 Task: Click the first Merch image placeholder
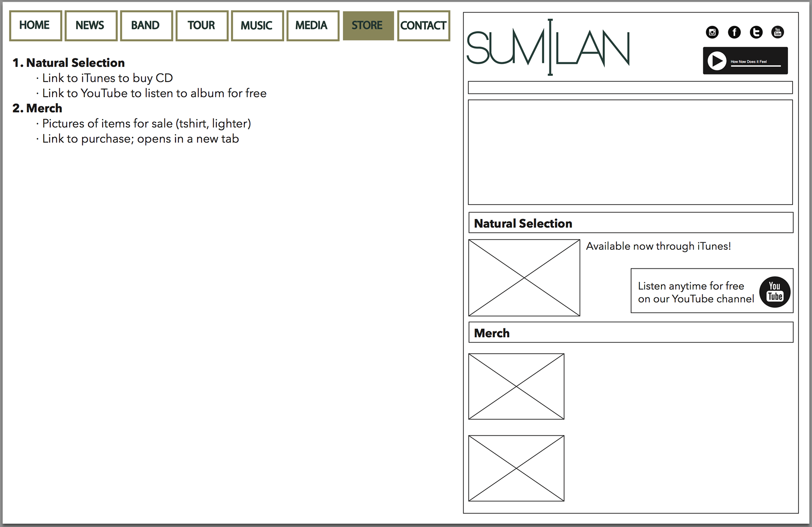coord(516,386)
